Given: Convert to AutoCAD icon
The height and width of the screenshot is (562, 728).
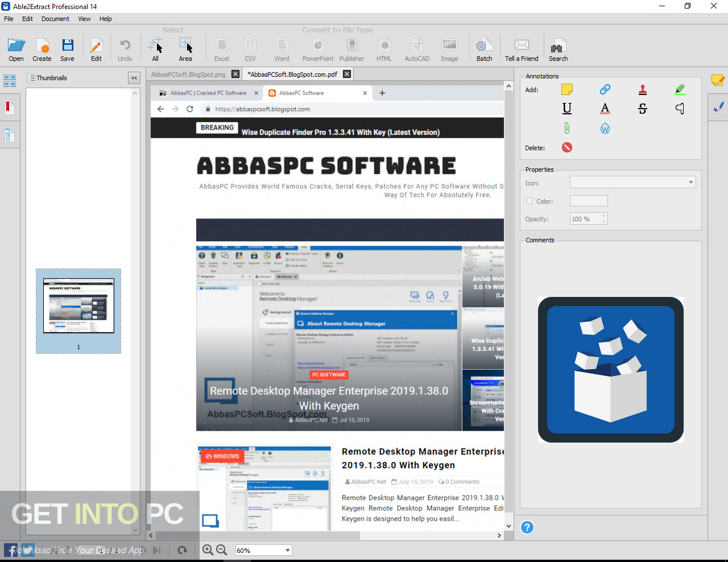Looking at the screenshot, I should (417, 46).
